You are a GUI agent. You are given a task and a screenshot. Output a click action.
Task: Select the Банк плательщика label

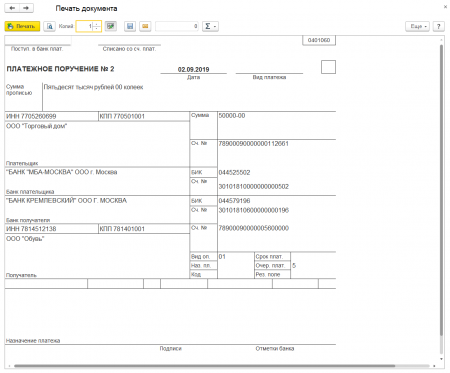tap(30, 192)
